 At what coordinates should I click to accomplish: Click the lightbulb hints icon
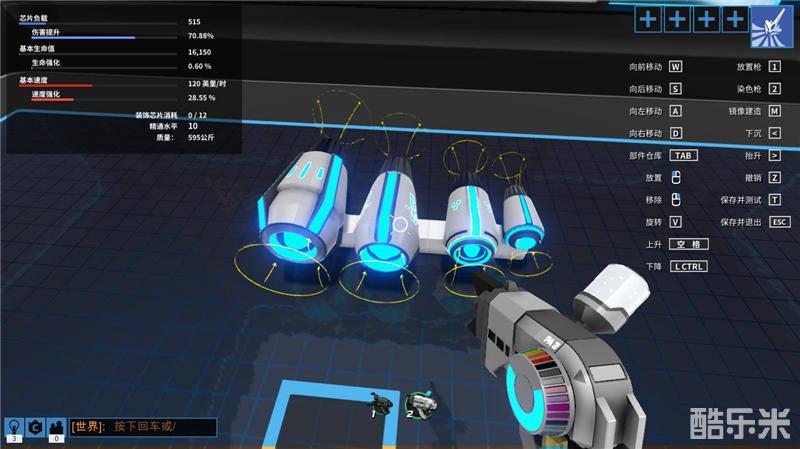click(14, 429)
